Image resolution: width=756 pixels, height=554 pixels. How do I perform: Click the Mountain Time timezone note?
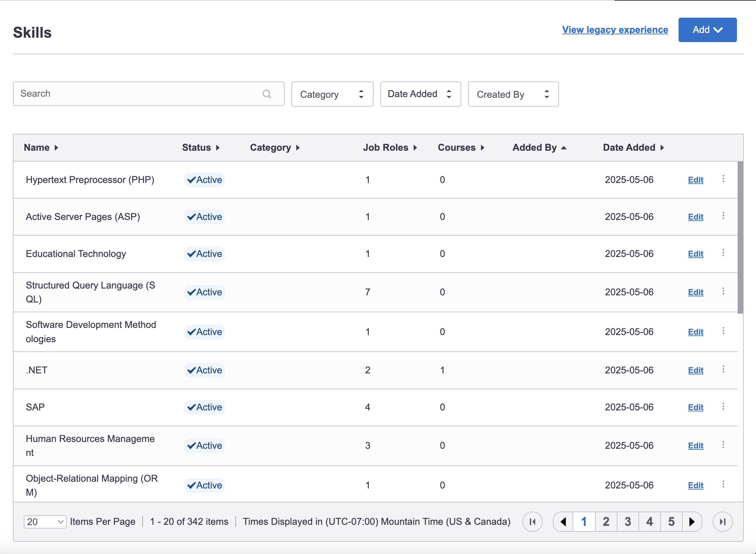pos(377,522)
